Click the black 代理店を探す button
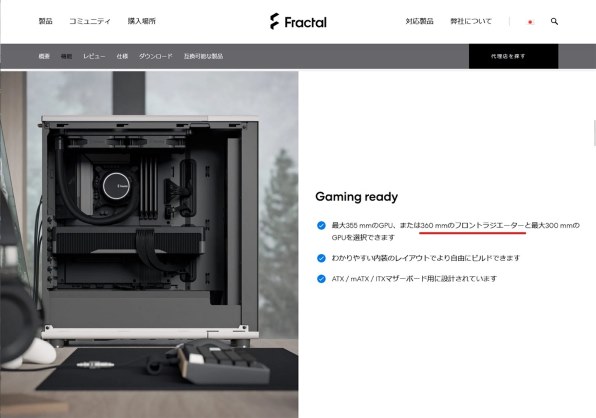Viewport: 596px width, 418px height. pyautogui.click(x=514, y=56)
